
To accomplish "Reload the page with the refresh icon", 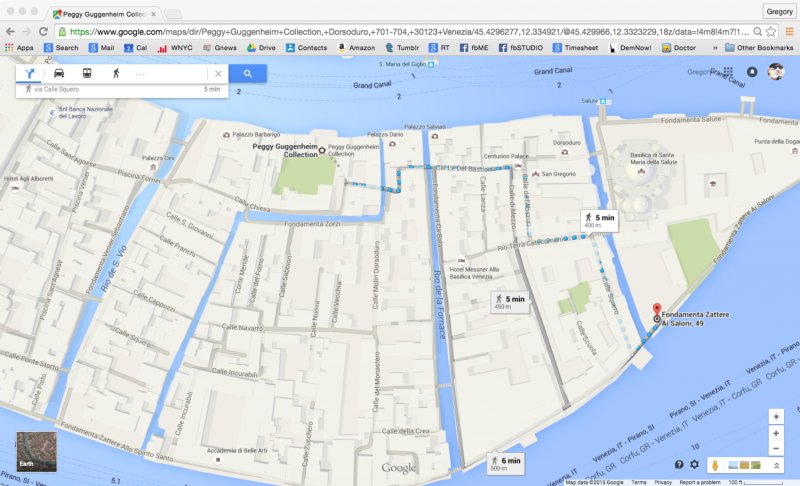I will (x=43, y=32).
